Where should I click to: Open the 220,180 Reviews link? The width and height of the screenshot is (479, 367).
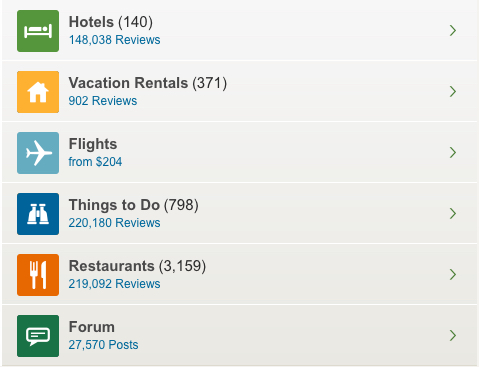click(x=114, y=223)
